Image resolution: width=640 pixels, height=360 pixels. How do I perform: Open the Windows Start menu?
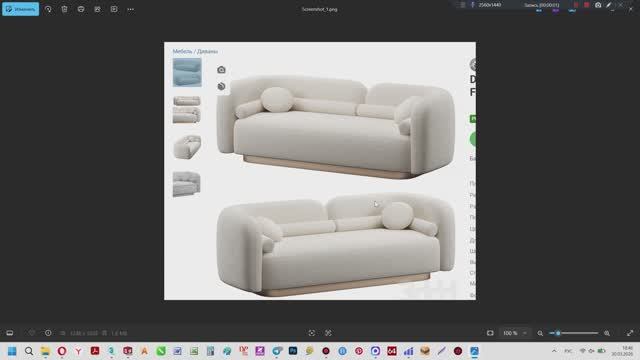tap(12, 351)
